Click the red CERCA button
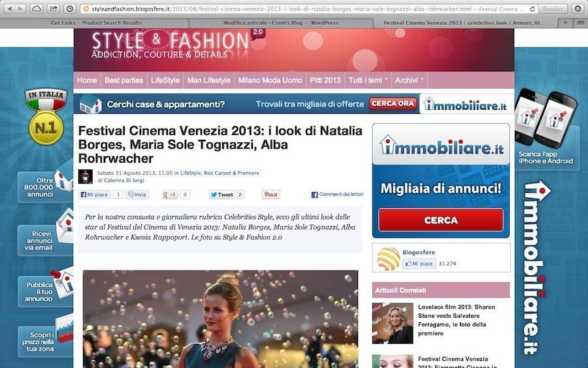This screenshot has height=368, width=588. (x=441, y=220)
